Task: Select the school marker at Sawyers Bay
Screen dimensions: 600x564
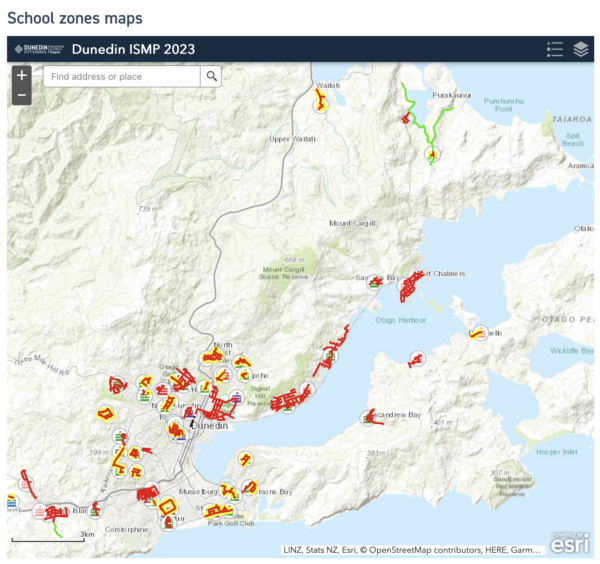Action: coord(375,282)
